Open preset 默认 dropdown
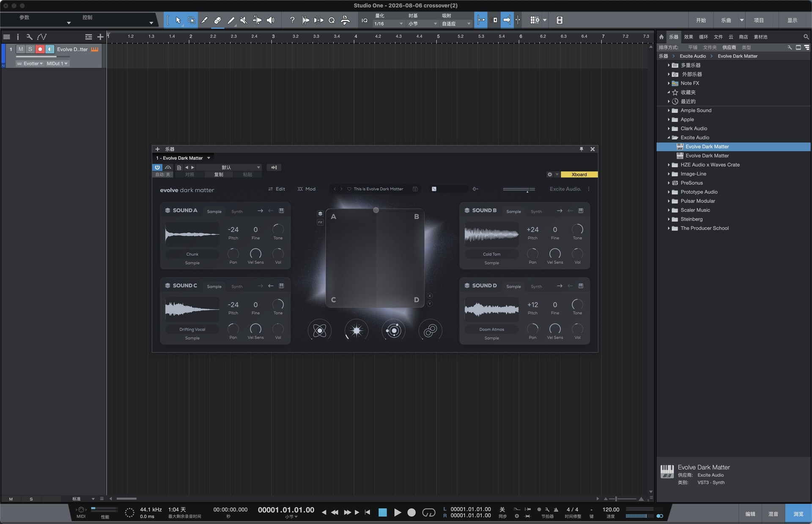This screenshot has width=812, height=524. [x=229, y=167]
